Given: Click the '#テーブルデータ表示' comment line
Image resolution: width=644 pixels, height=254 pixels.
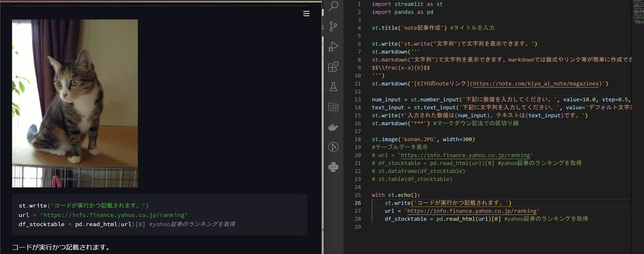Looking at the screenshot, I should point(399,147).
